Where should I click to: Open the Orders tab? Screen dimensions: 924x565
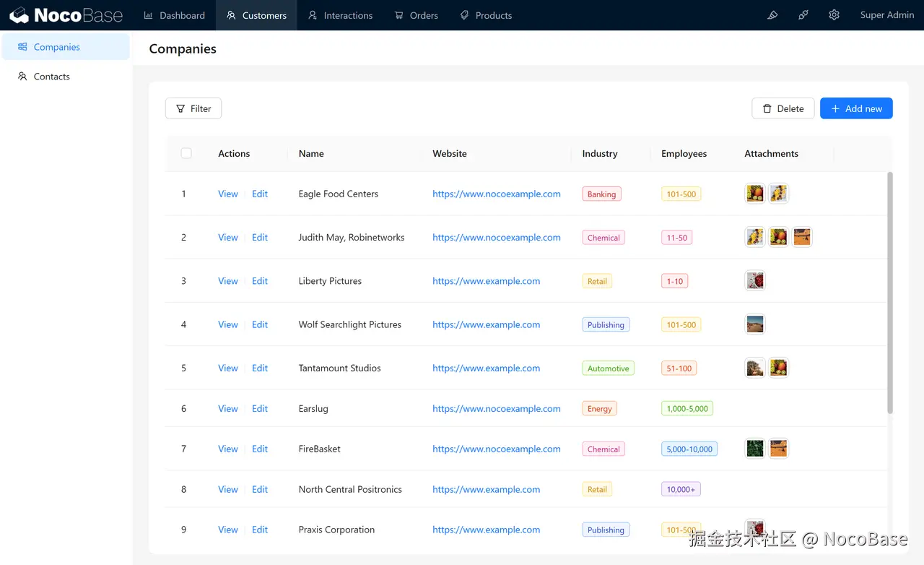coord(417,15)
